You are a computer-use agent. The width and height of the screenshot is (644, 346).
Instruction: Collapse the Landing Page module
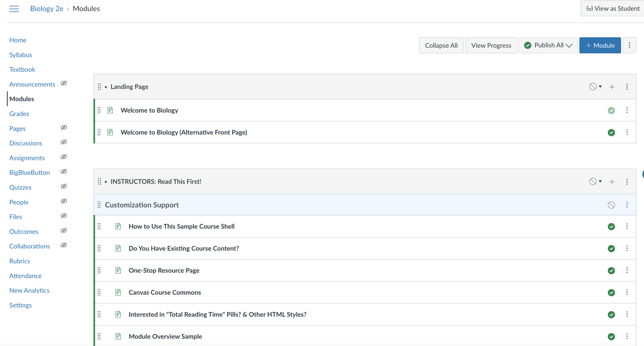106,87
